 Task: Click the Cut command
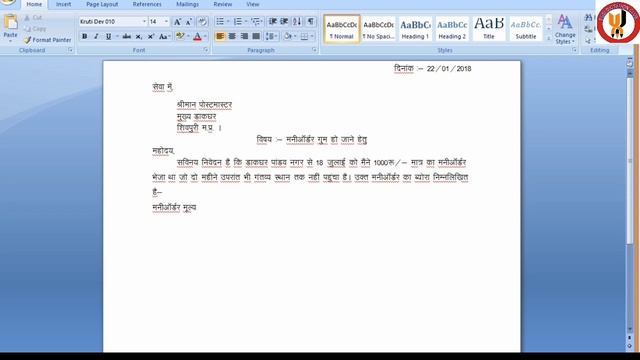click(x=33, y=18)
